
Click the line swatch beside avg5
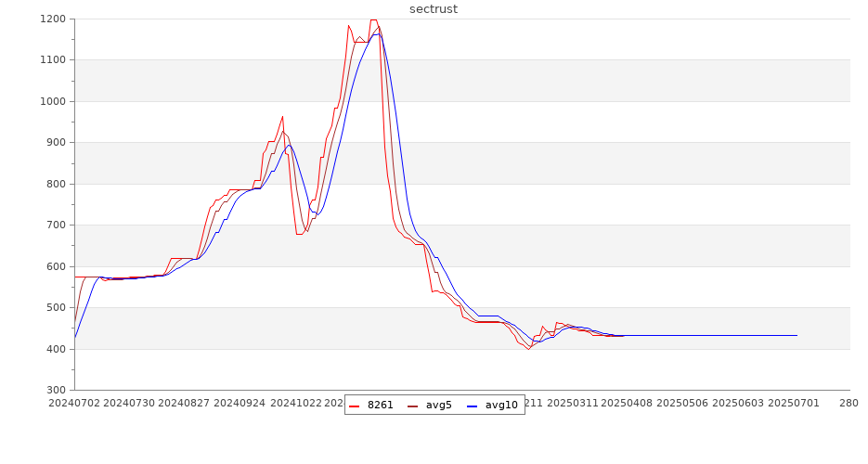[x=412, y=406]
